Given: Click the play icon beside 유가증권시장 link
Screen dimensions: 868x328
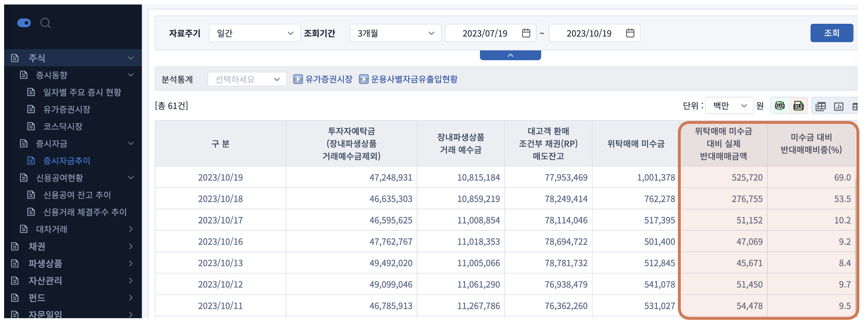Looking at the screenshot, I should 298,79.
